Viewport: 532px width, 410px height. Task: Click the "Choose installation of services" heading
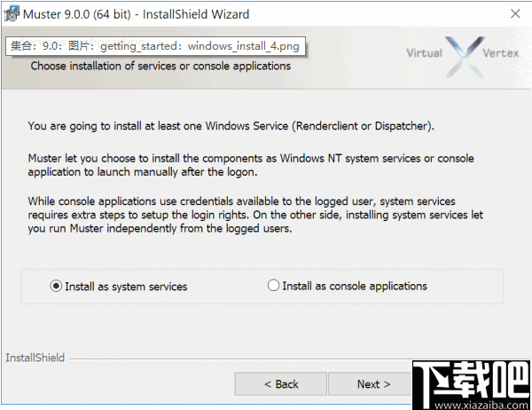(x=160, y=66)
